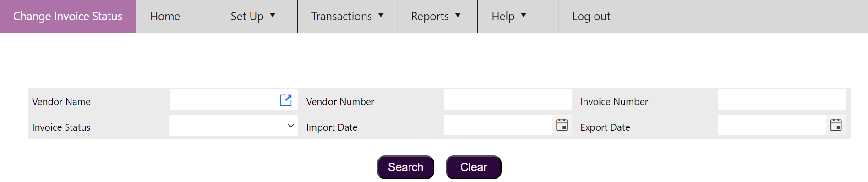Select the arrow beside Reports label
Image resolution: width=868 pixels, height=182 pixels.
click(458, 16)
